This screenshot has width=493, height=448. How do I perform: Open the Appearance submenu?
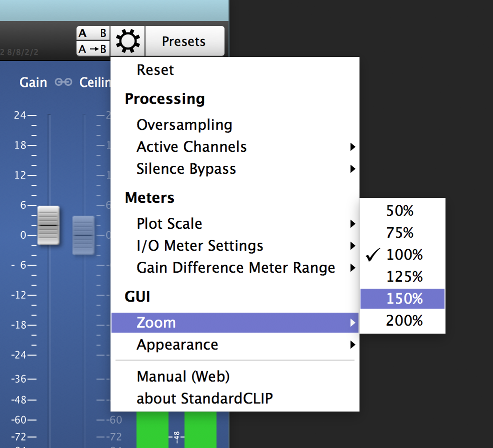coord(235,345)
